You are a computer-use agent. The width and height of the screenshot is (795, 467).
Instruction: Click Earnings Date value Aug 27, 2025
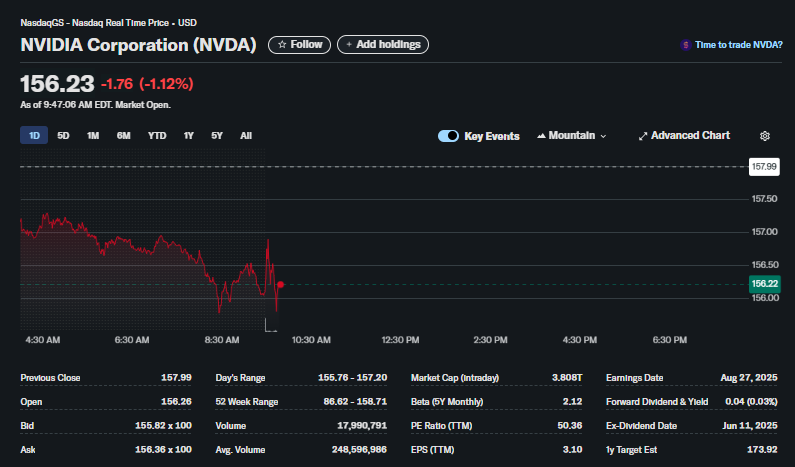click(748, 378)
